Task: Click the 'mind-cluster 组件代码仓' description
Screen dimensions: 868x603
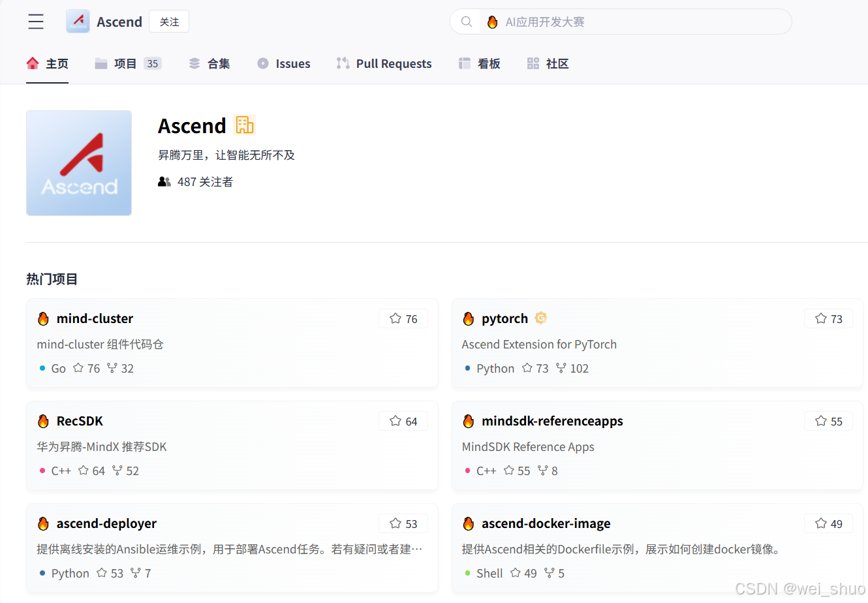Action: [100, 344]
